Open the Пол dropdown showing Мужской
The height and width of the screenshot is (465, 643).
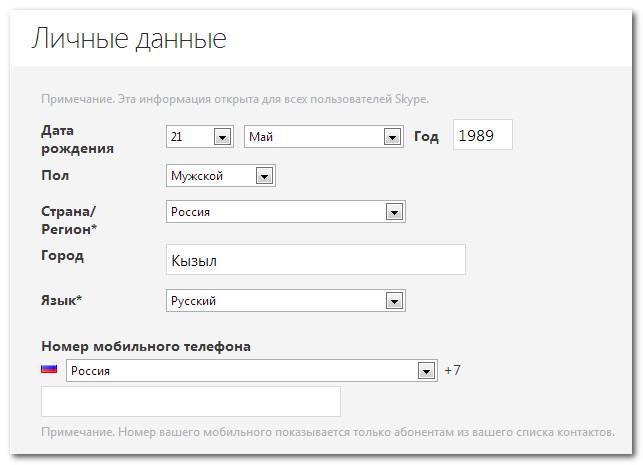(210, 176)
